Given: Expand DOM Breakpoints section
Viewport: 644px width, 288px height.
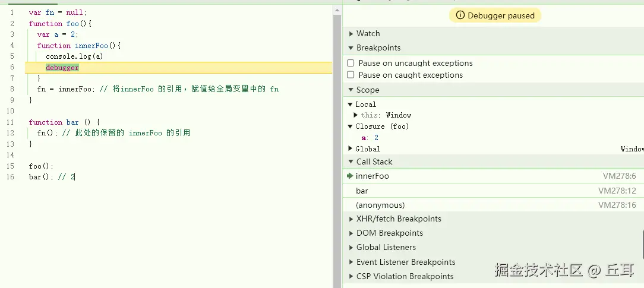Looking at the screenshot, I should click(x=351, y=233).
